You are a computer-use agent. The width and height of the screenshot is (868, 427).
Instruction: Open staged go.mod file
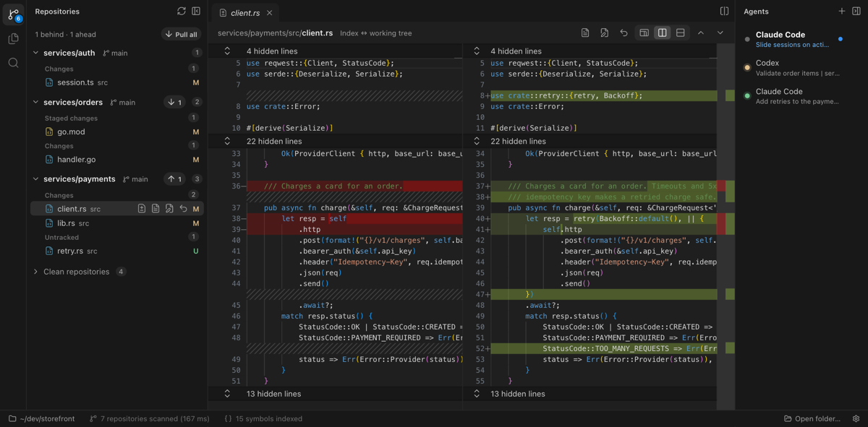pos(117,131)
